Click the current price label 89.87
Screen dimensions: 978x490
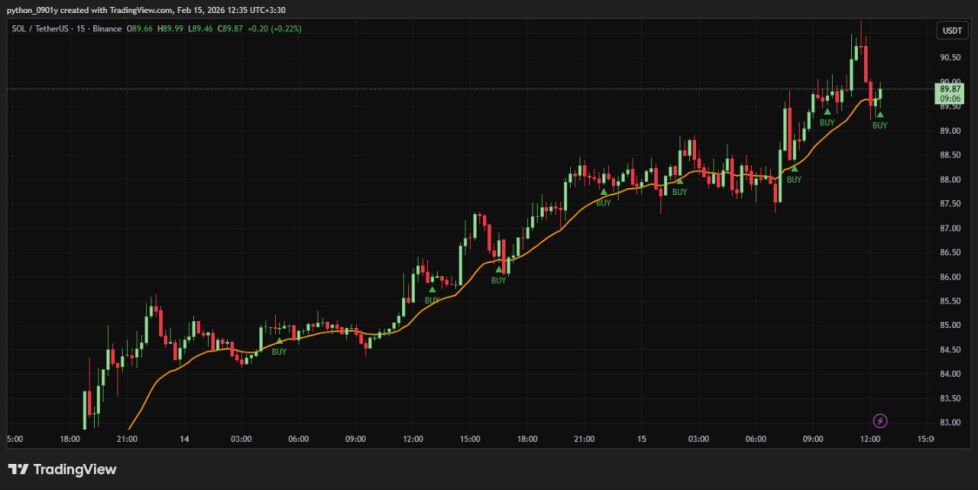(951, 89)
